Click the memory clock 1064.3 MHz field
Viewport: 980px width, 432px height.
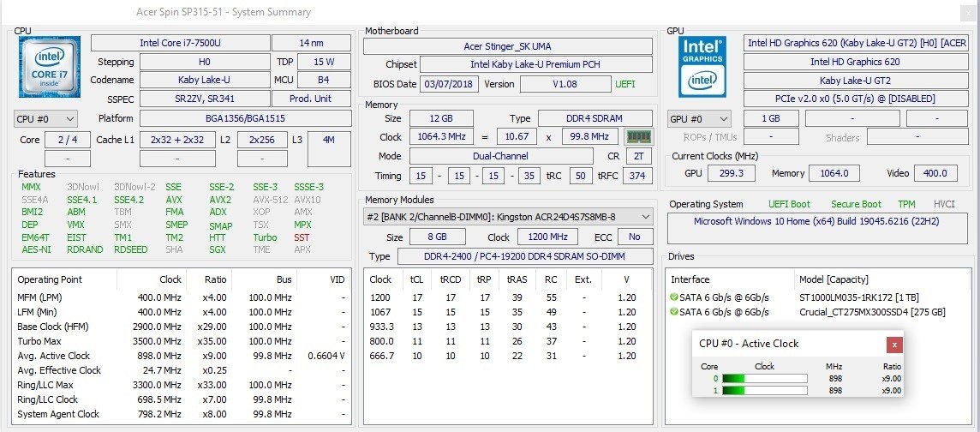441,137
